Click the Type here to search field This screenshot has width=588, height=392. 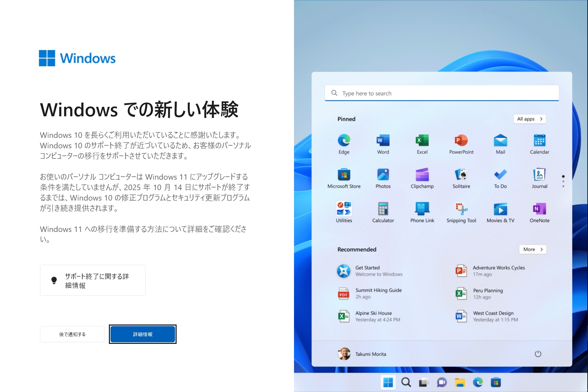coord(442,93)
